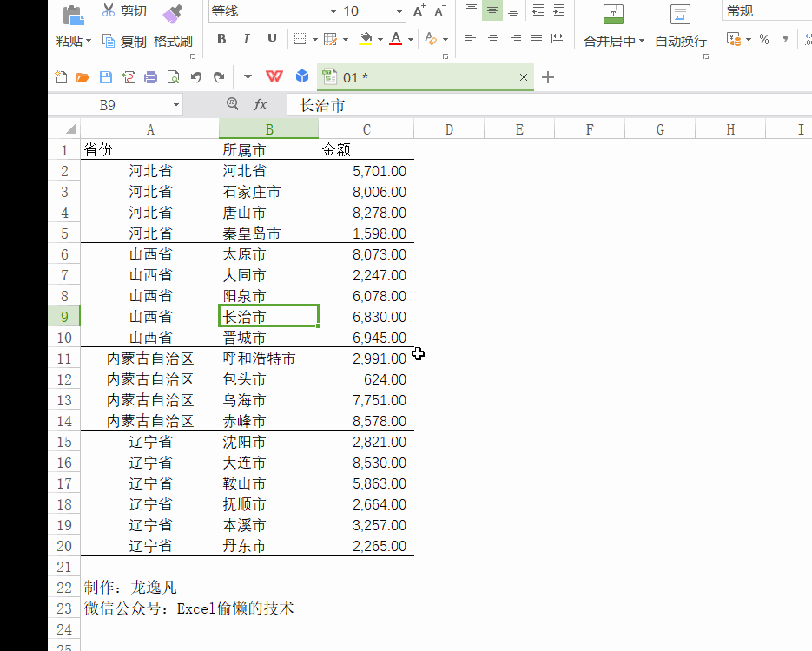812x651 pixels.
Task: Open the Name Box dropdown arrow
Action: (x=176, y=104)
